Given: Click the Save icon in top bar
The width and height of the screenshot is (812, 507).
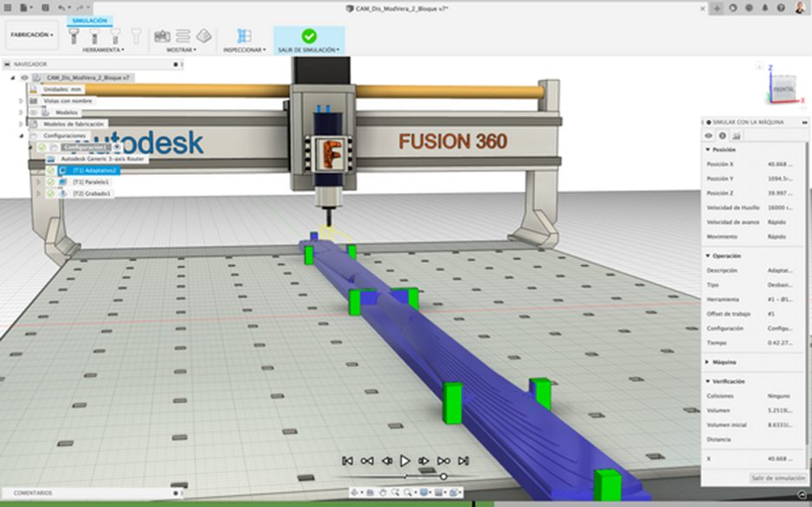Looking at the screenshot, I should (x=45, y=8).
